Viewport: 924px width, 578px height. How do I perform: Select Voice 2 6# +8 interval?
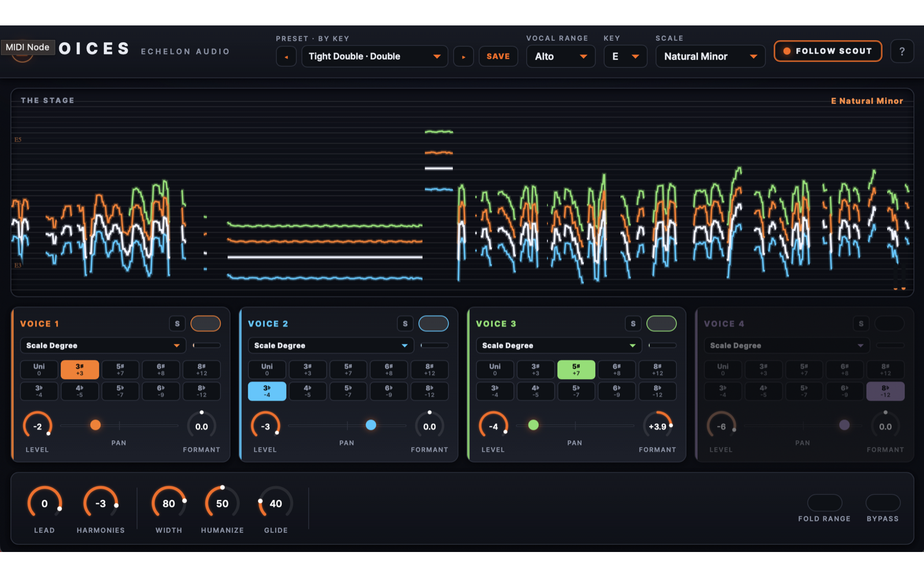pyautogui.click(x=389, y=370)
